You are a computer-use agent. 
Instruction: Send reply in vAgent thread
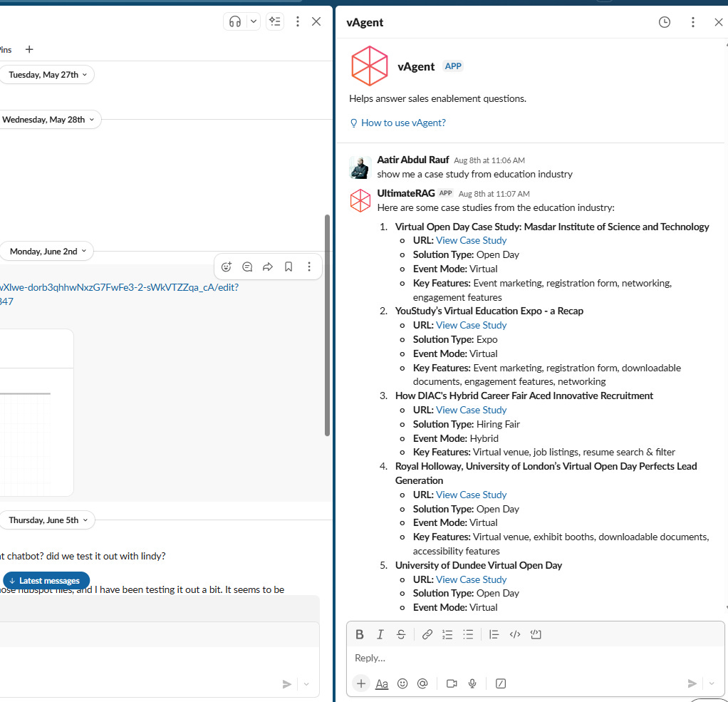pos(692,683)
